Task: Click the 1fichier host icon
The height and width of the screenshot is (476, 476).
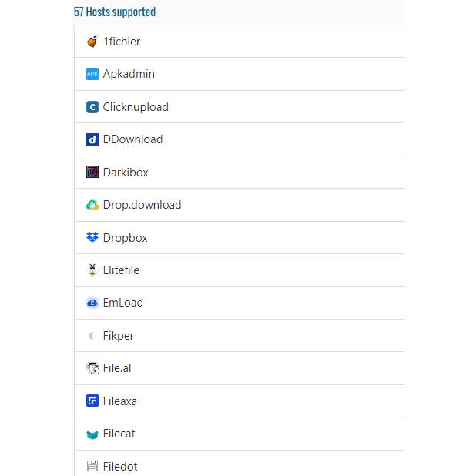Action: coord(92,42)
